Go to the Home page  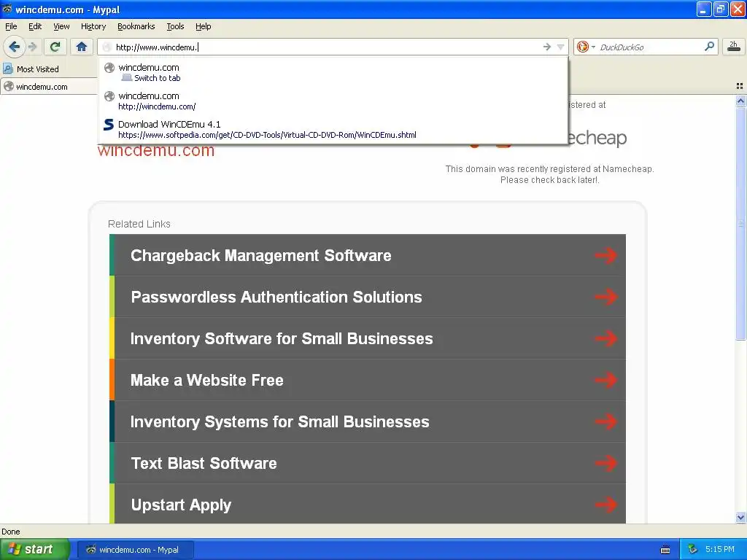[82, 47]
